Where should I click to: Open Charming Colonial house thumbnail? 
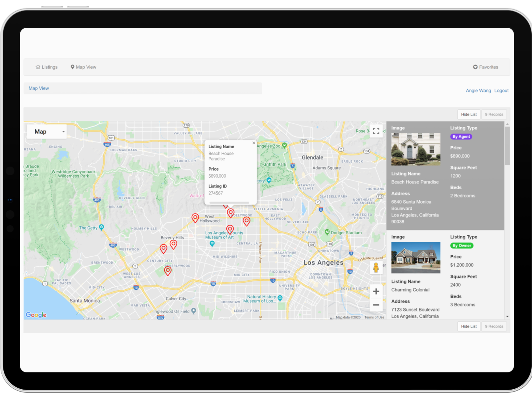pos(416,258)
